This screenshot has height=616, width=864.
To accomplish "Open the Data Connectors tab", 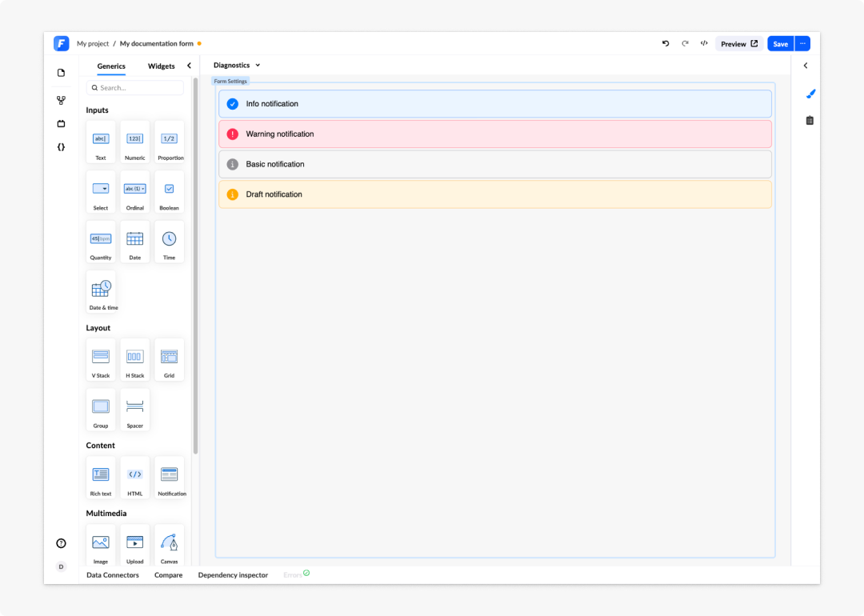I will pos(113,574).
